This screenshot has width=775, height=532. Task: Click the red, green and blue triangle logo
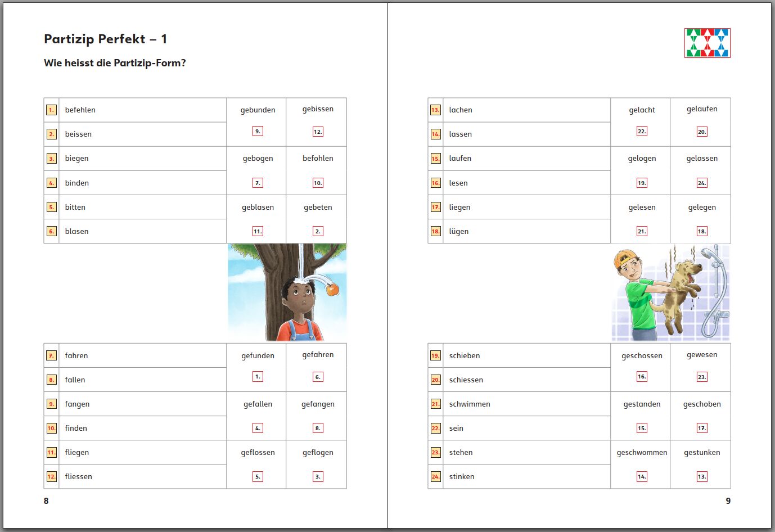pyautogui.click(x=707, y=43)
